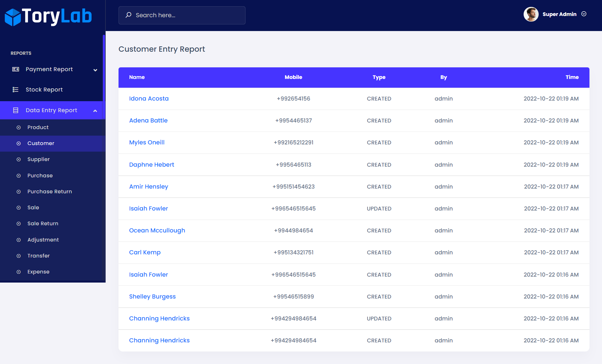The width and height of the screenshot is (602, 364).
Task: Open the Shelley Burgess customer link
Action: pyautogui.click(x=152, y=296)
